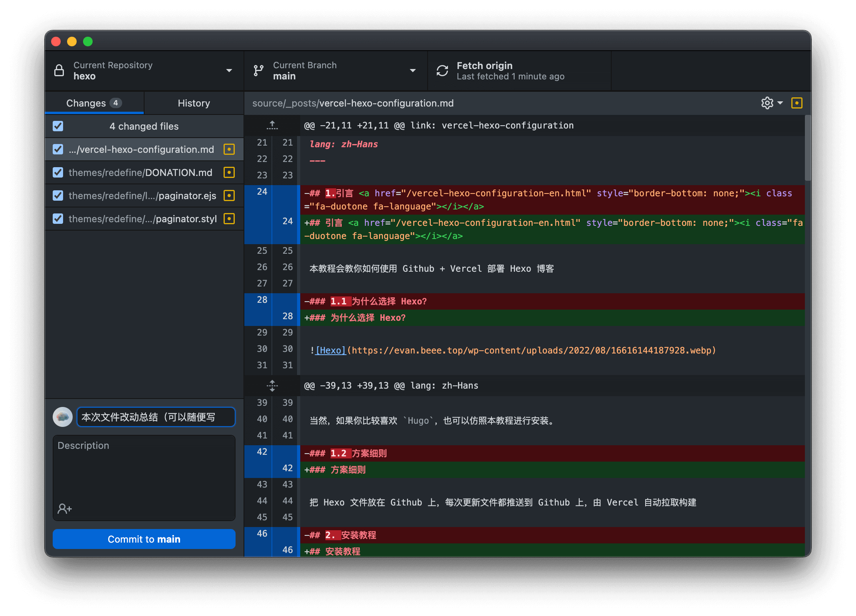Click the user avatar beside summary
The width and height of the screenshot is (856, 616).
tap(63, 417)
